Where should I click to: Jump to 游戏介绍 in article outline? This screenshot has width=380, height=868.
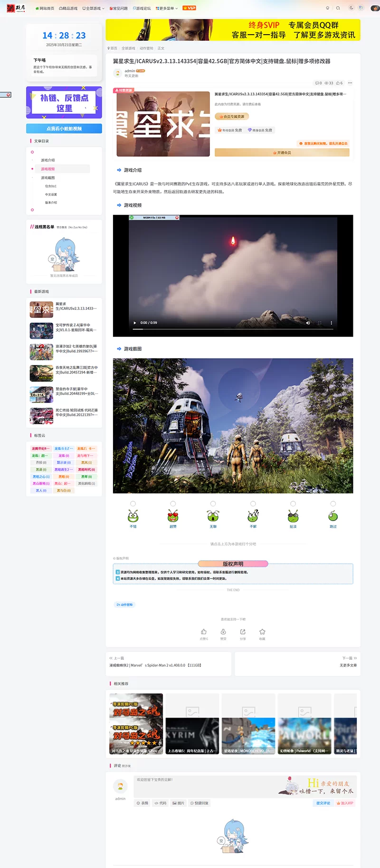(48, 160)
